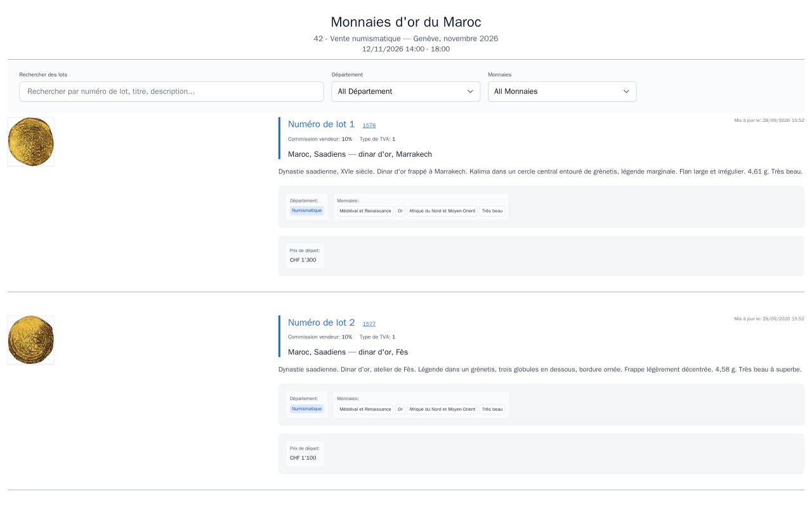Image resolution: width=812 pixels, height=508 pixels.
Task: Click the starting price CHF 1'100
Action: tap(303, 458)
